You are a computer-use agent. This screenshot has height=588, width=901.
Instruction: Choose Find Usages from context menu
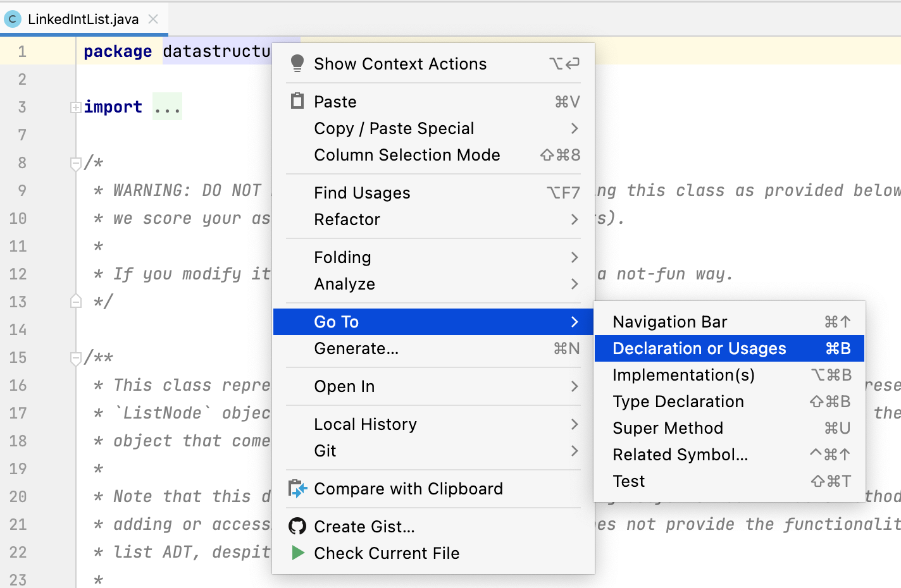click(x=362, y=193)
